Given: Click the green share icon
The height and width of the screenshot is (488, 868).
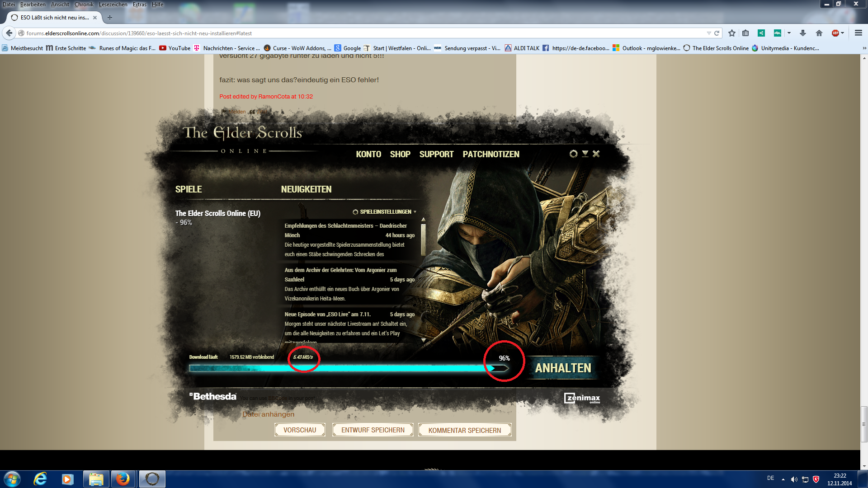Looking at the screenshot, I should [761, 33].
